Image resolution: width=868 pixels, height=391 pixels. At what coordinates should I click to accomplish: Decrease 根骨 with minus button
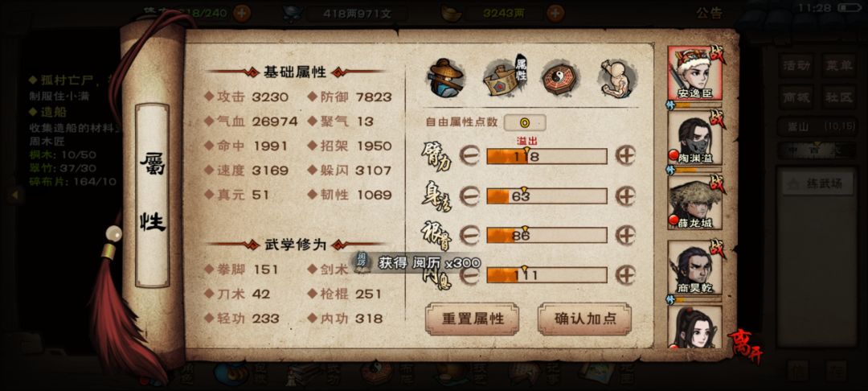(x=469, y=236)
